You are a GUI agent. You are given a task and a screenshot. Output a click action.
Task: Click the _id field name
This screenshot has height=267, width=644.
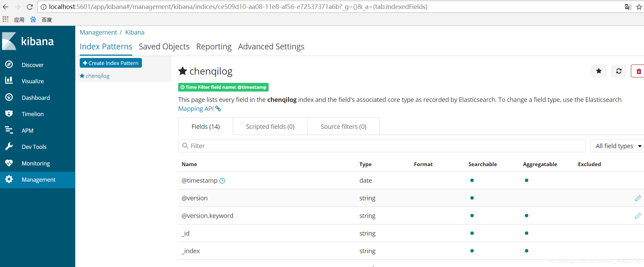185,233
